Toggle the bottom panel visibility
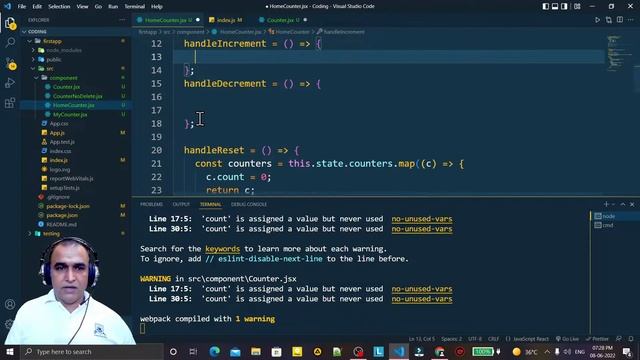The height and width of the screenshot is (360, 640). click(x=555, y=7)
